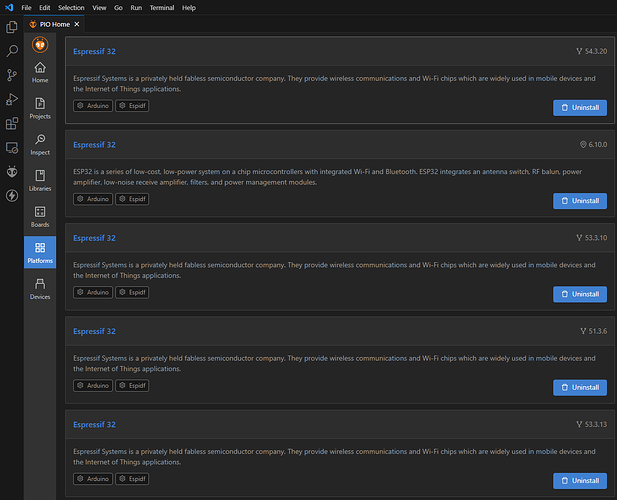Open the Go menu
This screenshot has width=617, height=500.
118,7
